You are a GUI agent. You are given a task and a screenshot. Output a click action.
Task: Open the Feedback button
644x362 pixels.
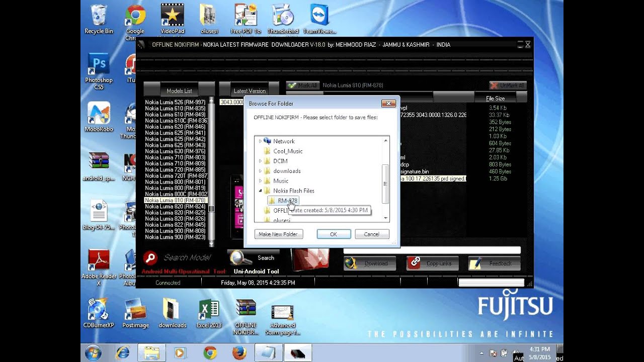pyautogui.click(x=494, y=263)
